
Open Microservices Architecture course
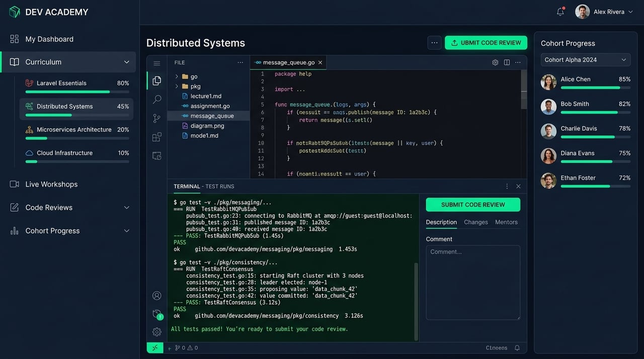coord(76,132)
